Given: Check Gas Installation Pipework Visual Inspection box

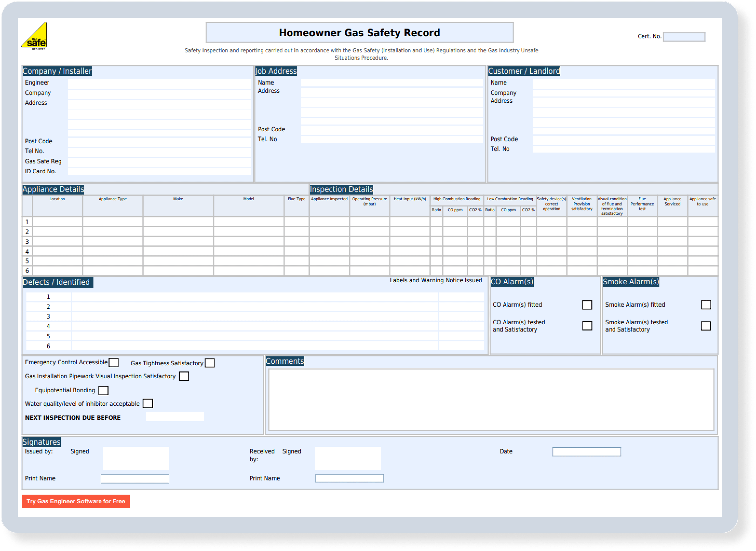Looking at the screenshot, I should (x=184, y=376).
